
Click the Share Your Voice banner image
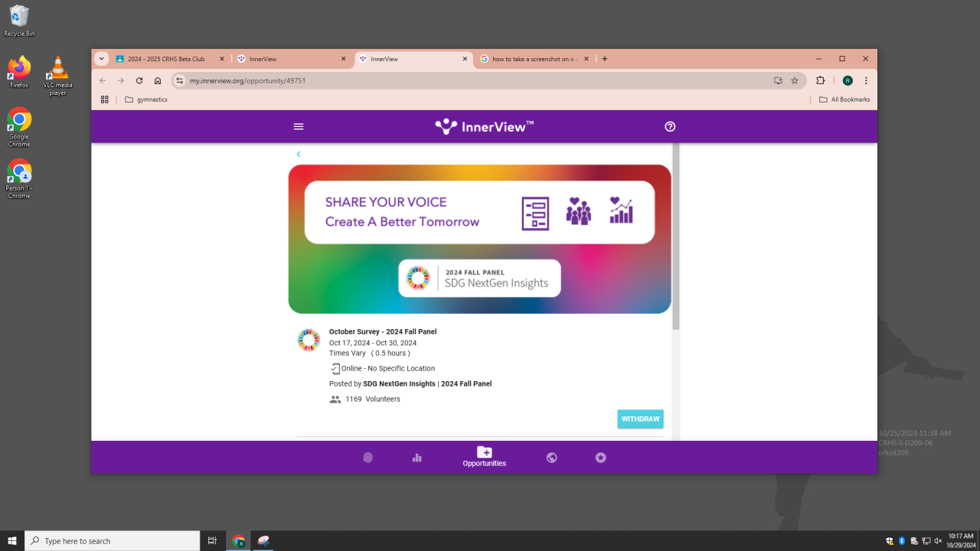coord(480,239)
